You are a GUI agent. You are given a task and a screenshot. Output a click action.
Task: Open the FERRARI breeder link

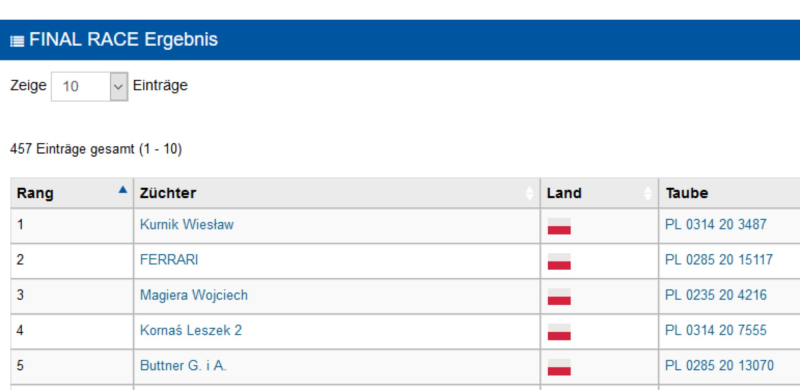point(169,260)
